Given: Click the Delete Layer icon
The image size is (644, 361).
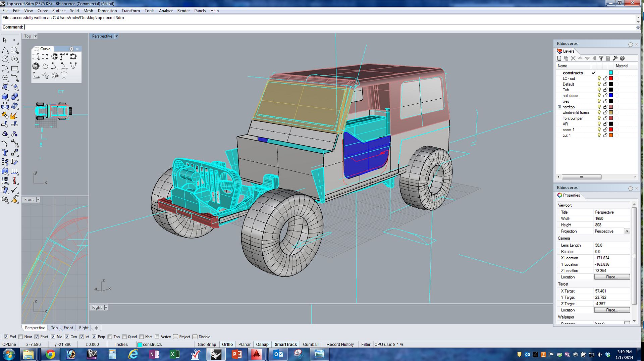Looking at the screenshot, I should 573,58.
